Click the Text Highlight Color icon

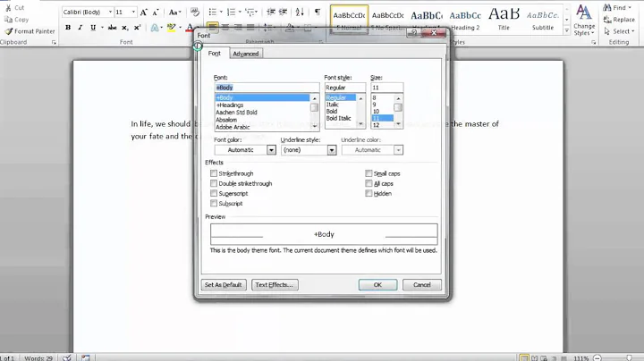[x=171, y=28]
